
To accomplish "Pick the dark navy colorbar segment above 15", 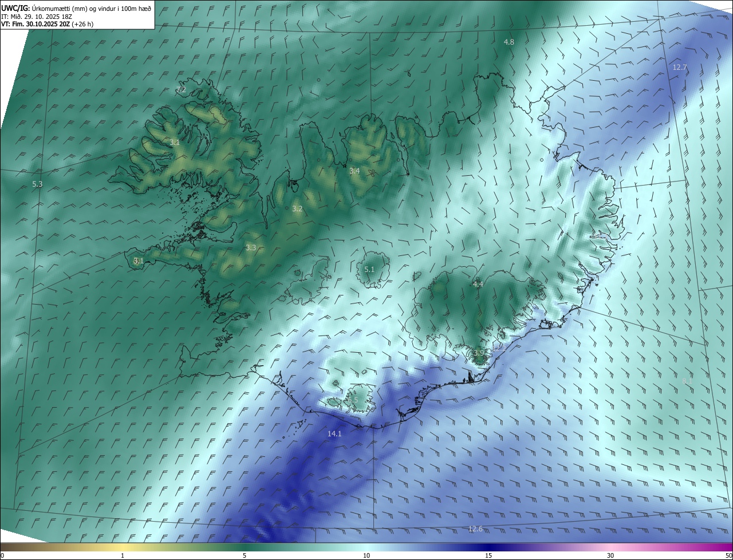I will tap(488, 547).
